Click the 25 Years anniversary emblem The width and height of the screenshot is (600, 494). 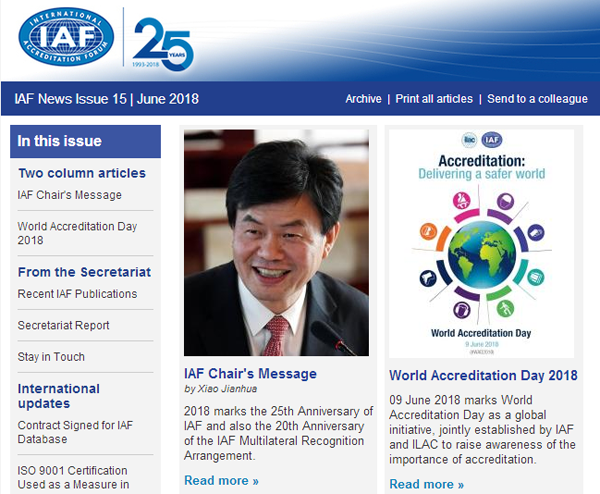pos(161,42)
